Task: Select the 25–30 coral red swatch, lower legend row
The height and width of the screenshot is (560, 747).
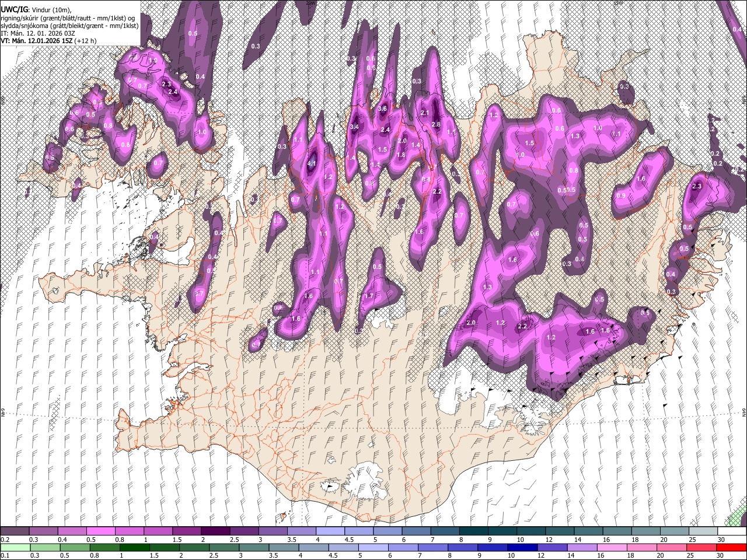Action: 701,547
